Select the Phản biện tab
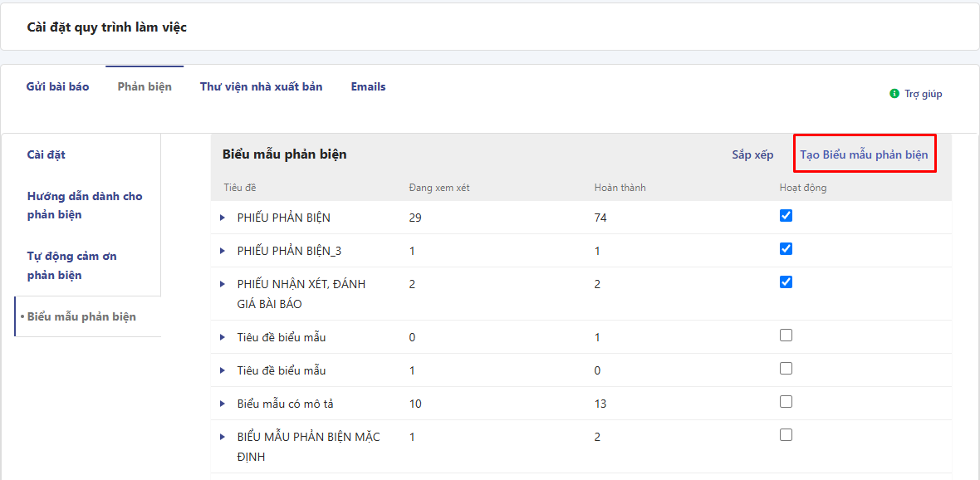Screen dimensions: 980x480 pyautogui.click(x=145, y=86)
